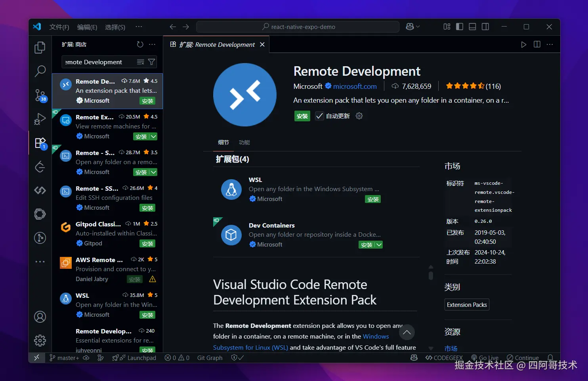Toggle the 自动更新 checkbox
The image size is (588, 381).
click(319, 116)
